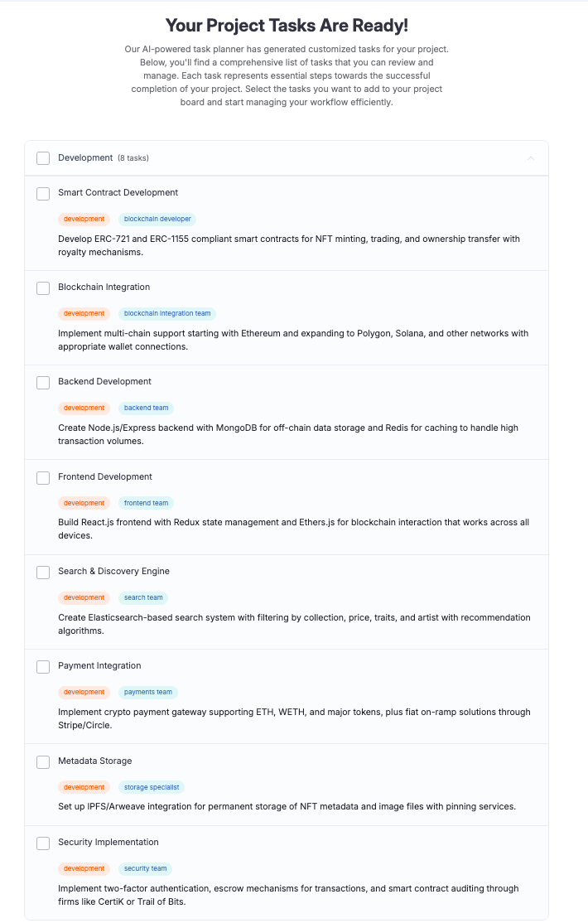The width and height of the screenshot is (588, 923).
Task: Check the Development select-all checkbox
Action: pyautogui.click(x=43, y=158)
